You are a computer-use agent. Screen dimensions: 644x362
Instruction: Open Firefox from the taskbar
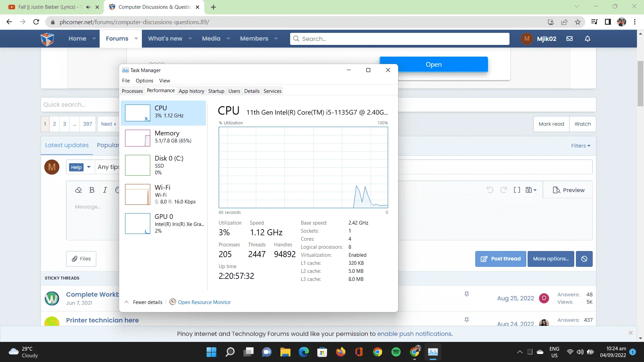tap(341, 352)
